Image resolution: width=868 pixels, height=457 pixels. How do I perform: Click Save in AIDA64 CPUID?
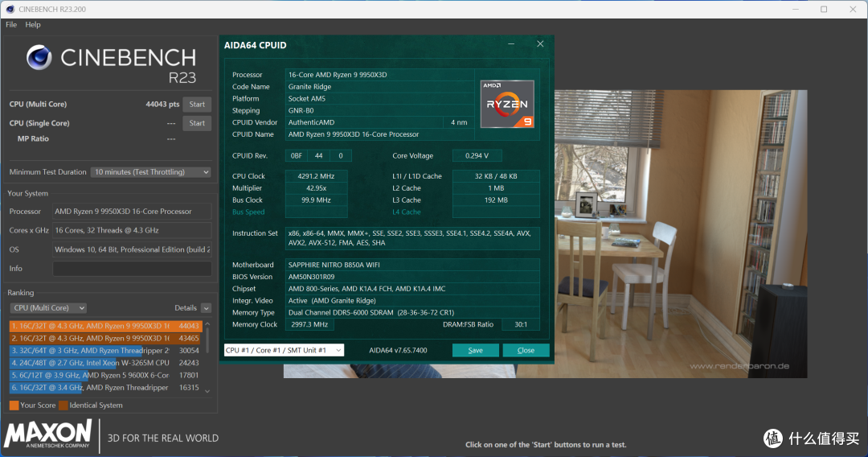tap(476, 350)
